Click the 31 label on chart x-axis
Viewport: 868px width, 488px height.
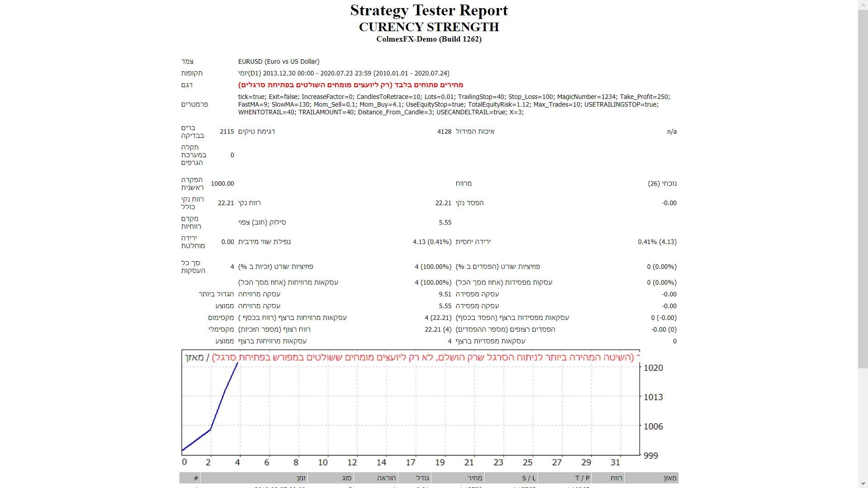[x=615, y=462]
